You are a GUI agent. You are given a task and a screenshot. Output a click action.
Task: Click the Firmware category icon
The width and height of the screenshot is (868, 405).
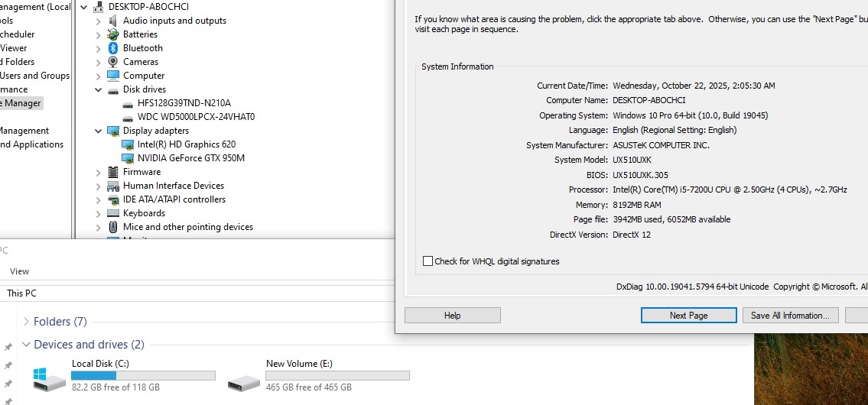(113, 172)
